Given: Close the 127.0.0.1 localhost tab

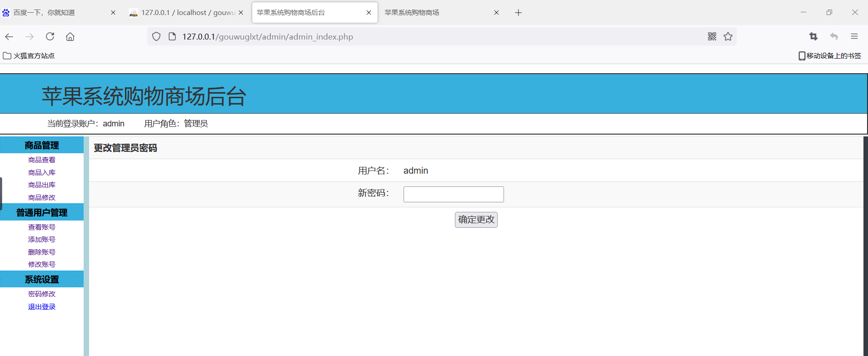Looking at the screenshot, I should (x=241, y=13).
